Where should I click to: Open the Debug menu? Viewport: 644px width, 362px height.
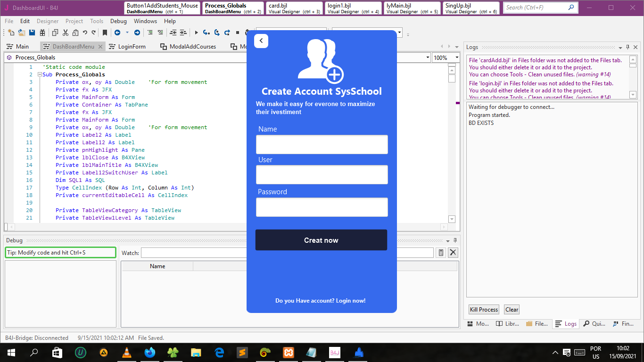pos(118,21)
